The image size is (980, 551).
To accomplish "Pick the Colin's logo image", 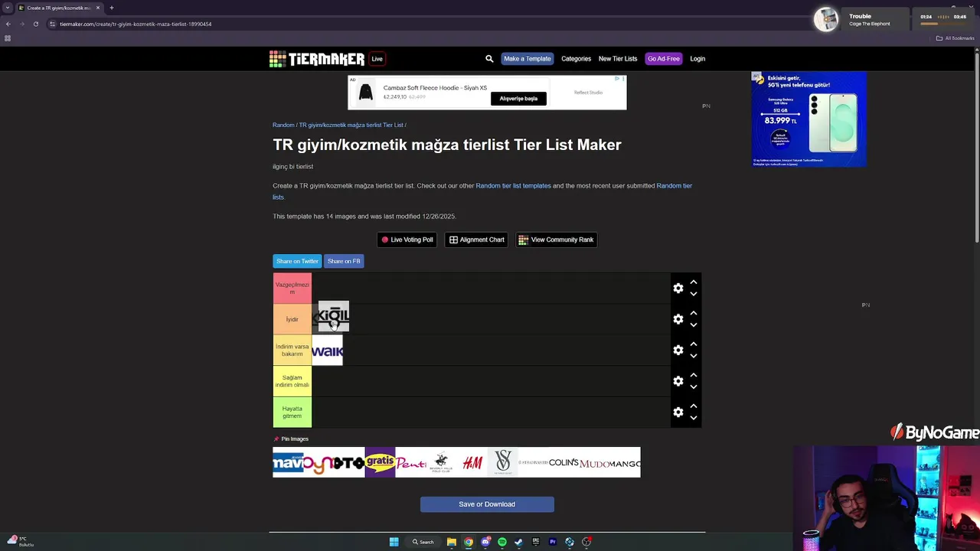I will [x=563, y=462].
